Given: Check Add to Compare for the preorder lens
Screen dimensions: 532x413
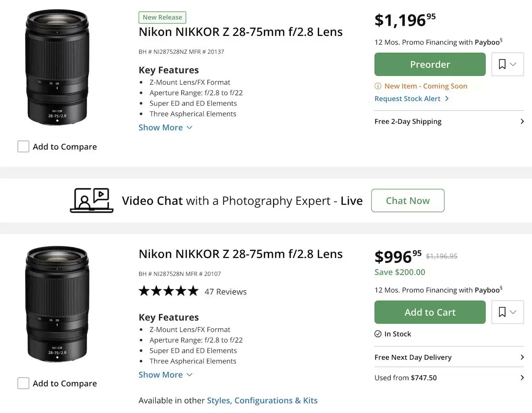Looking at the screenshot, I should (x=23, y=147).
